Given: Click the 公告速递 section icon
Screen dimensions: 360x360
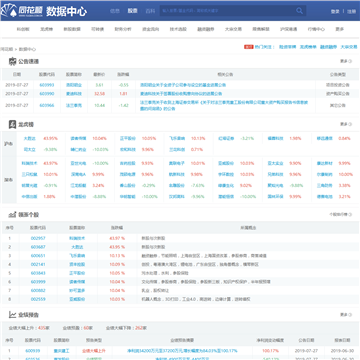Looking at the screenshot, I should [13, 61].
